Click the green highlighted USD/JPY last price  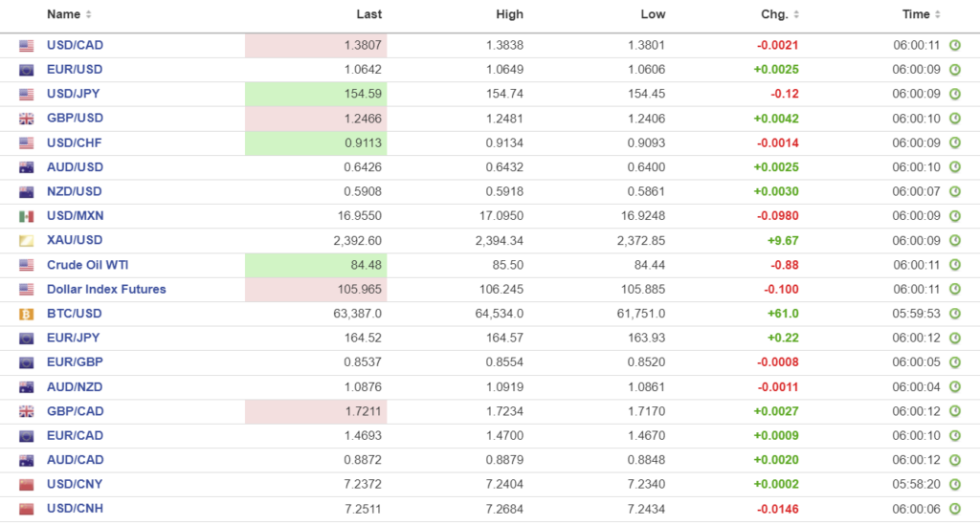[363, 94]
